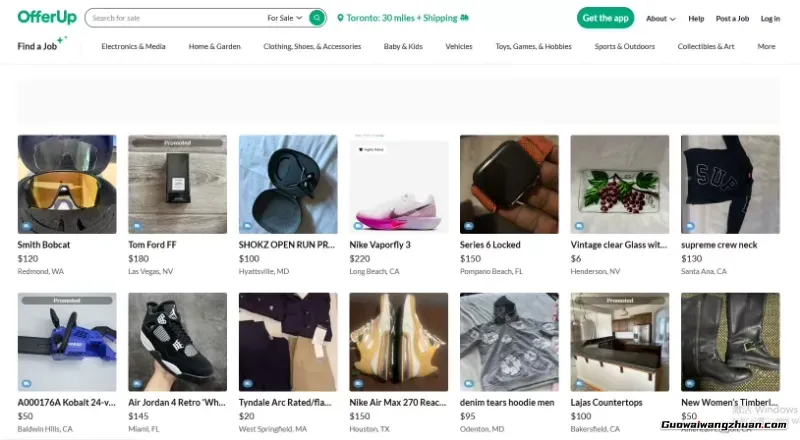800x440 pixels.
Task: Click the shipping badge on SHOKZ listing image
Action: point(247,226)
